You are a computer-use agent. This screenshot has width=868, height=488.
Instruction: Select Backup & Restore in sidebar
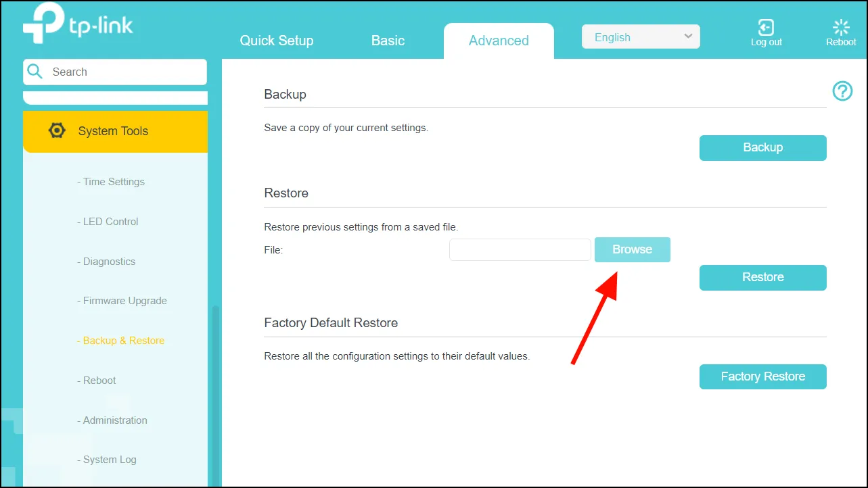pos(120,341)
